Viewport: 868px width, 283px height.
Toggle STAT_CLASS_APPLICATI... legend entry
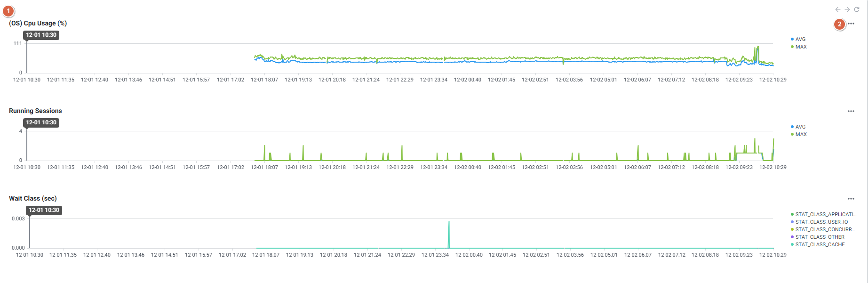pyautogui.click(x=825, y=215)
